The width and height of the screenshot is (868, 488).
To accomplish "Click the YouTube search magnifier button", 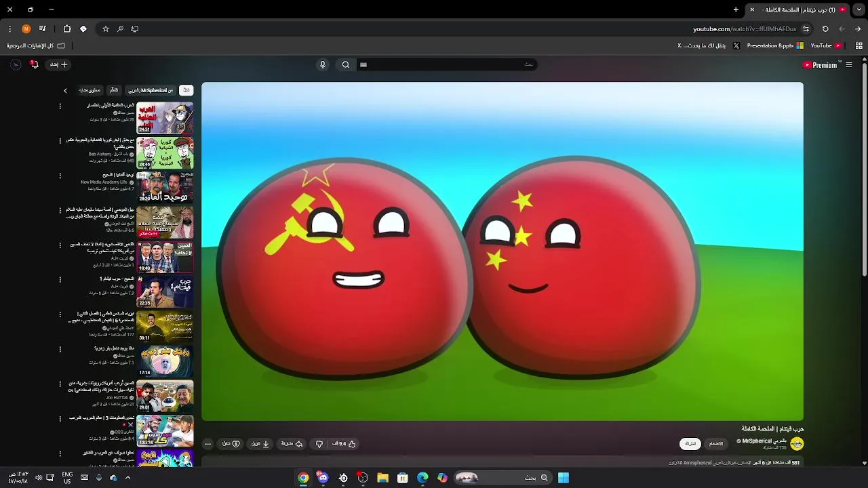I will [x=346, y=64].
